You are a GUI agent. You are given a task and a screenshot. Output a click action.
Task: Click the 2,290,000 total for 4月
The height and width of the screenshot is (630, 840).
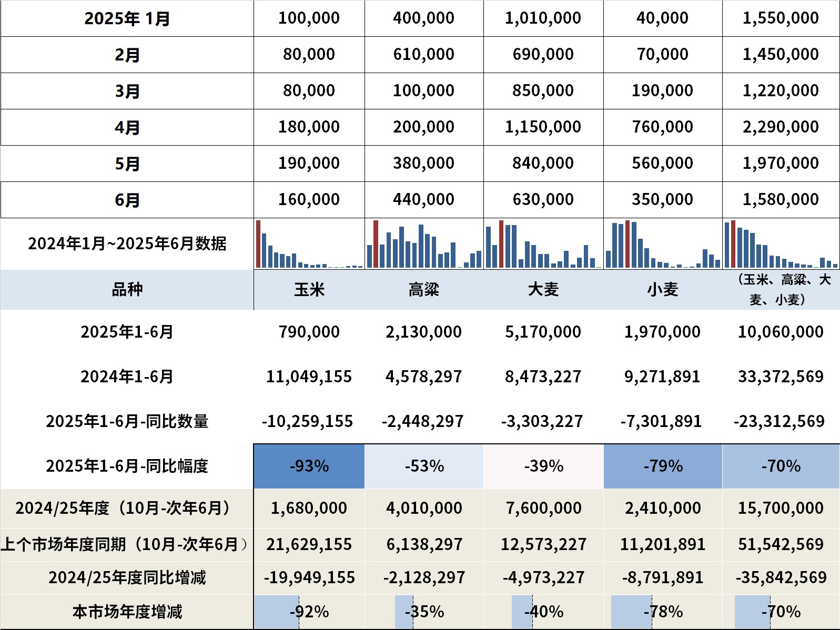coord(781,127)
